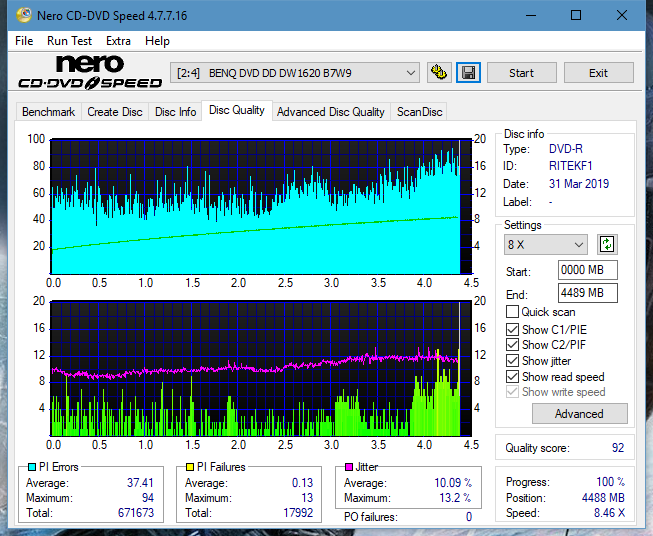Image resolution: width=653 pixels, height=536 pixels.
Task: Click the Start MB input field
Action: pos(587,270)
